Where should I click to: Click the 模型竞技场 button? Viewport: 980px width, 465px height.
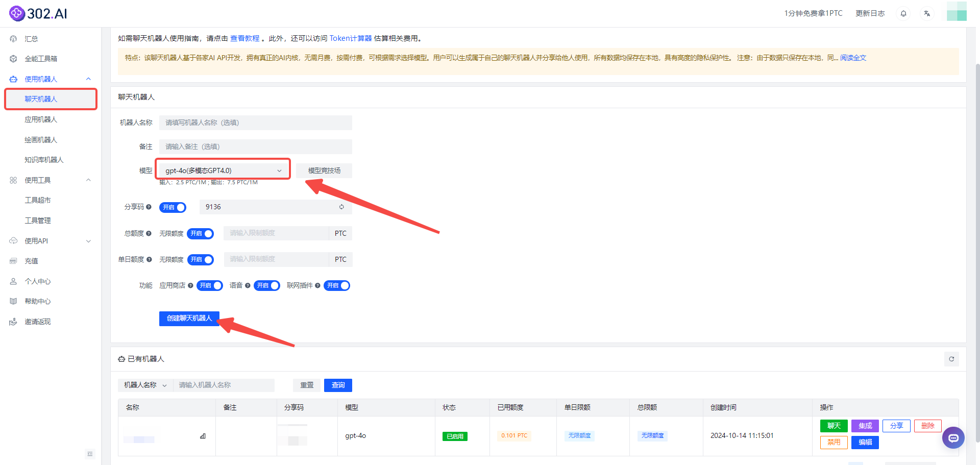[324, 170]
